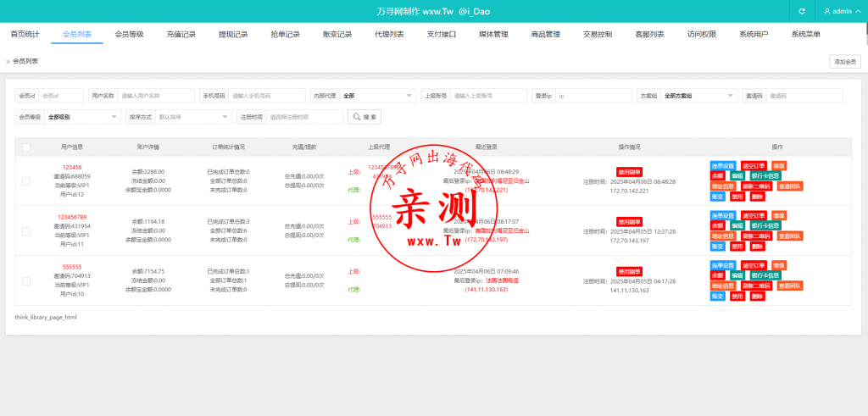Click 账变 for user 123456789
This screenshot has width=868, height=416.
pos(717,247)
